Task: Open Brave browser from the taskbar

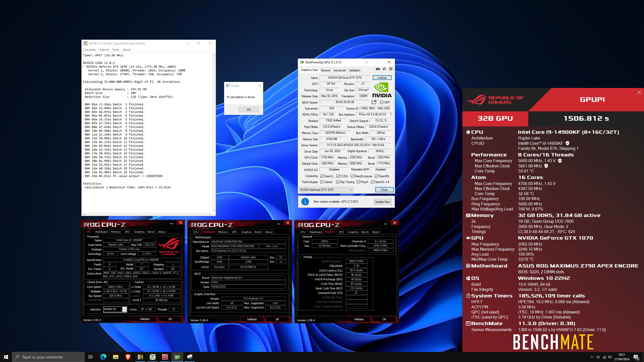Action: click(128, 357)
